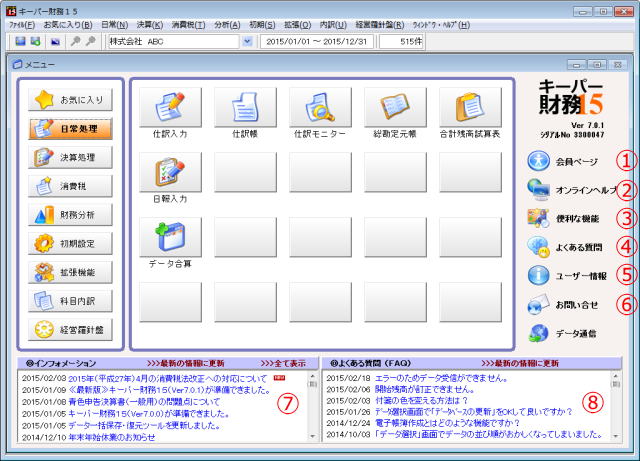Open the ファイル(F) menu

(x=22, y=25)
